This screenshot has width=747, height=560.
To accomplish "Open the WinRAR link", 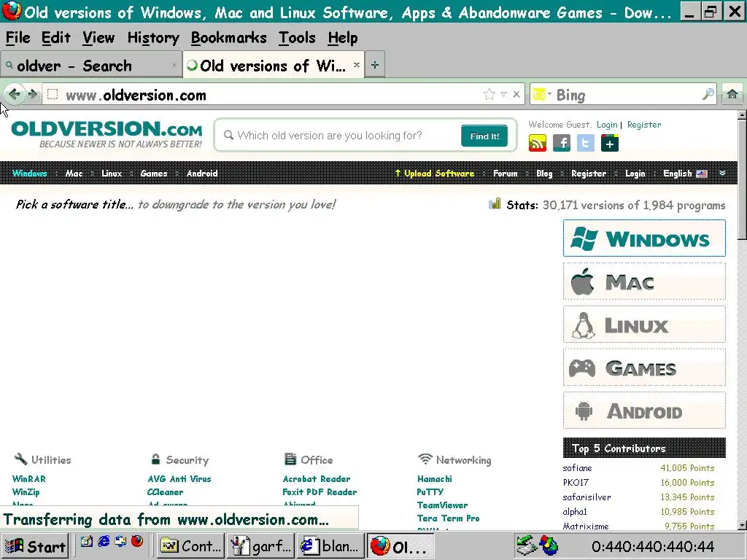I will point(29,478).
